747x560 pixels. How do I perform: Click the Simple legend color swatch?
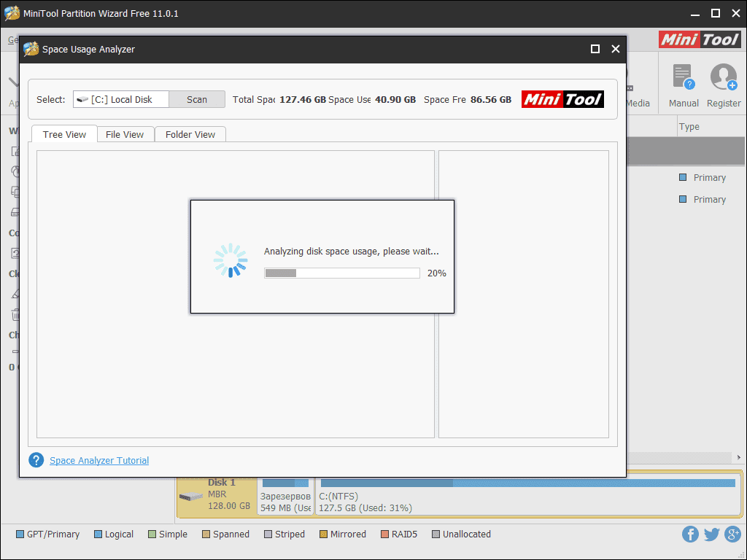click(x=152, y=534)
